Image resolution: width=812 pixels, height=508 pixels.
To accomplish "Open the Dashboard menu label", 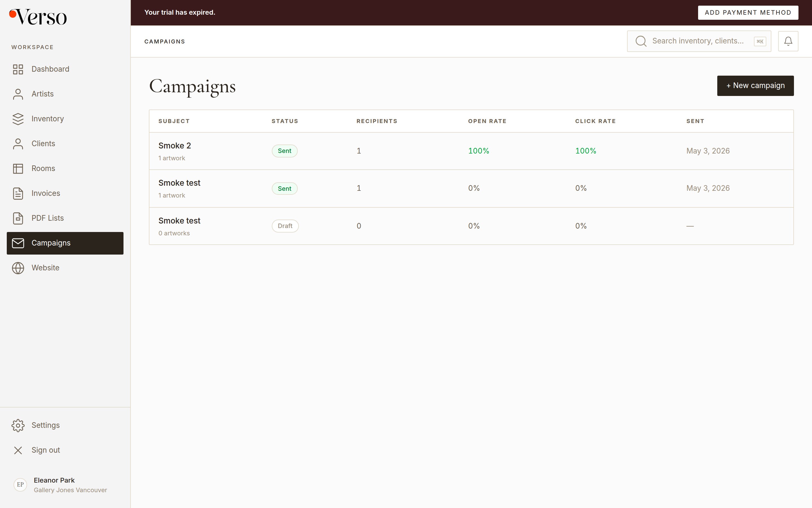I will point(50,69).
